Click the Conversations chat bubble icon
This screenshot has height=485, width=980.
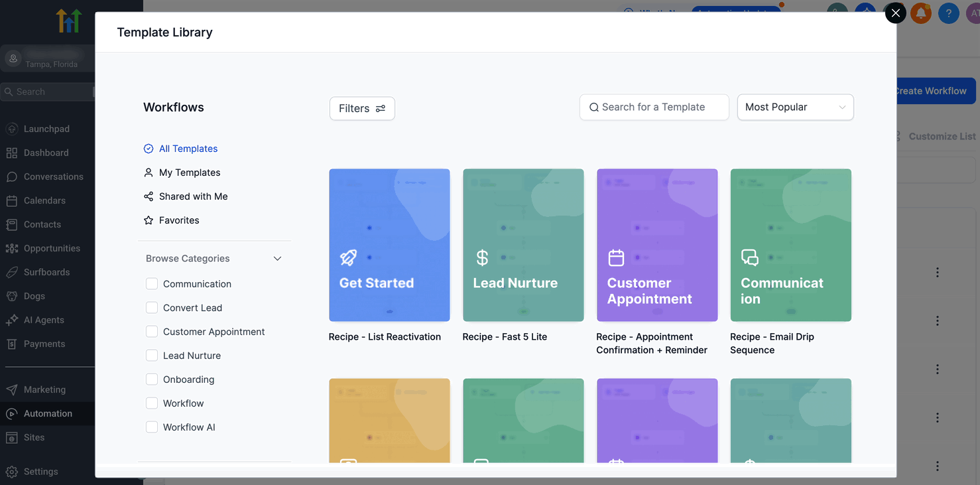(11, 176)
